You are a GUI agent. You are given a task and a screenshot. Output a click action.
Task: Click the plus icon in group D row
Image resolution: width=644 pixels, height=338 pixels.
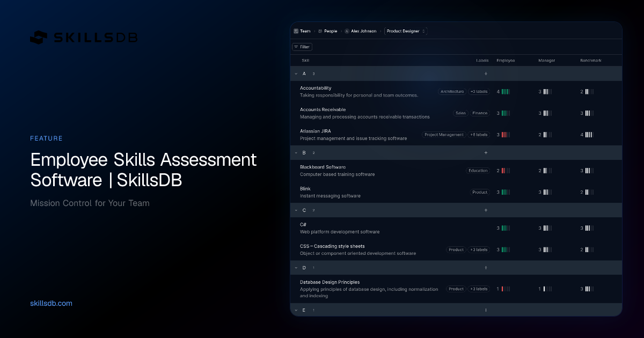(x=486, y=267)
